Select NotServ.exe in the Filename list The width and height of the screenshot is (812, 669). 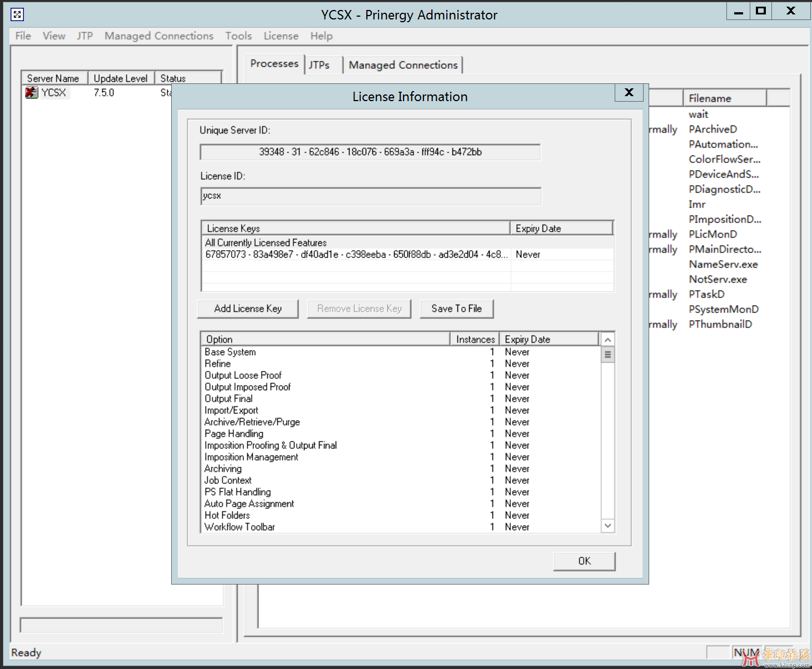718,279
